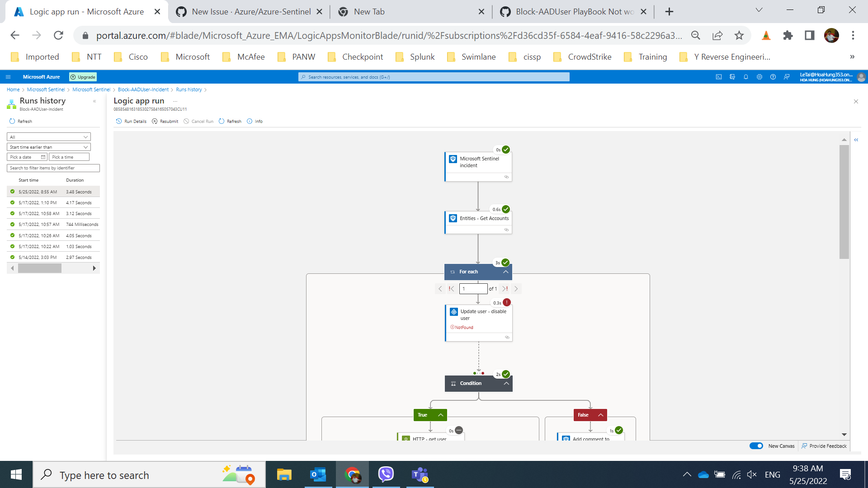868x488 pixels.
Task: Open the Azure help pane
Action: (x=774, y=77)
